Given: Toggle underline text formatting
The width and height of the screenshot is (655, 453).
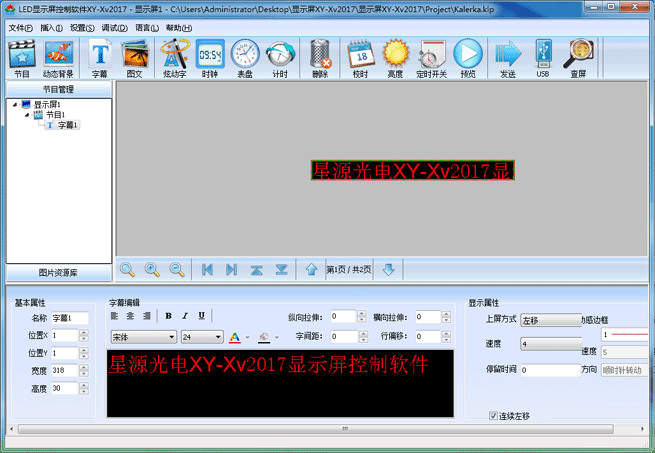Looking at the screenshot, I should (201, 316).
